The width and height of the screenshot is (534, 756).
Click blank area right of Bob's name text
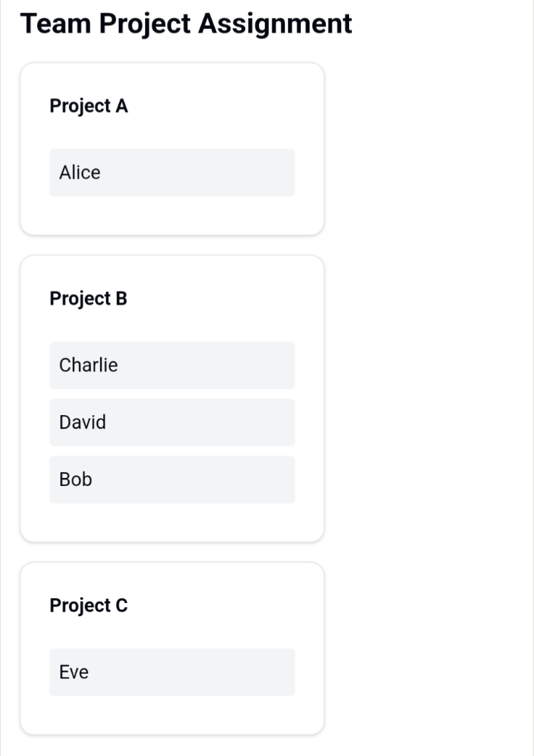194,480
